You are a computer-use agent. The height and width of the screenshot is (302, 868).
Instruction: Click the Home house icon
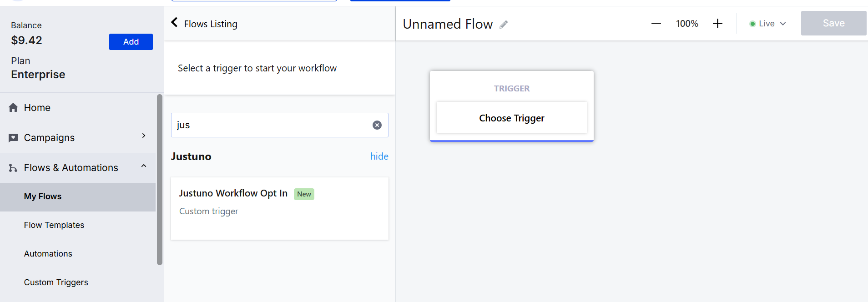[13, 108]
